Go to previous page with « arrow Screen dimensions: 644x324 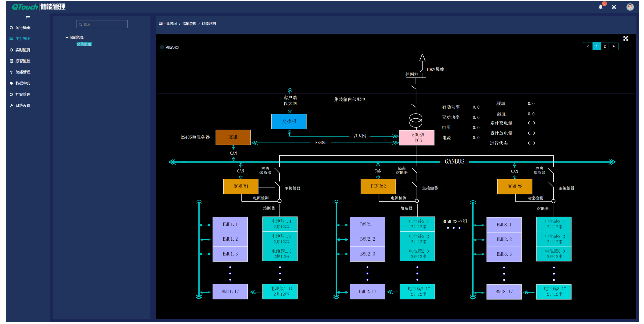pyautogui.click(x=588, y=46)
